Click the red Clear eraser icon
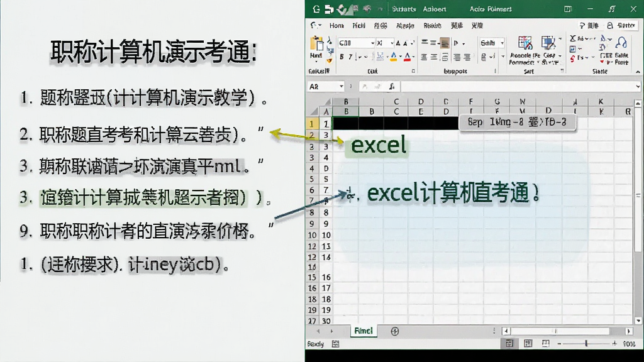Viewport: 644px width, 362px height. tap(572, 58)
